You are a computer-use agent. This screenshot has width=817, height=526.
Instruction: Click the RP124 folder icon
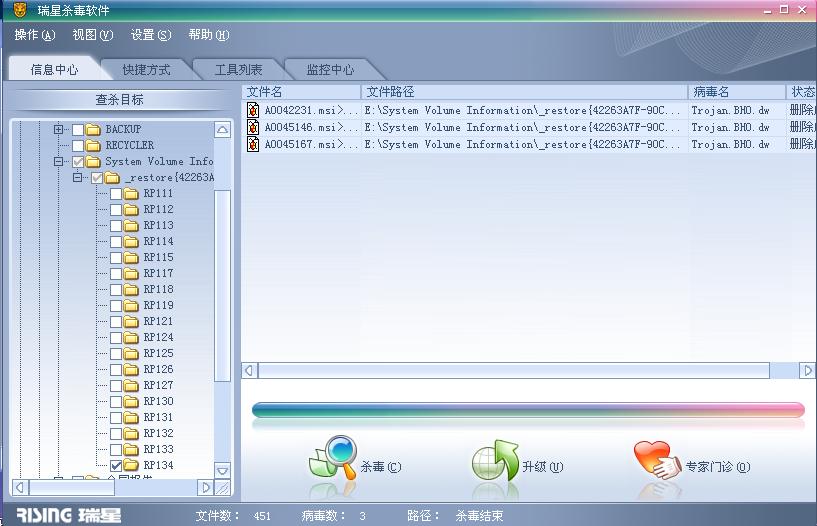click(x=131, y=337)
